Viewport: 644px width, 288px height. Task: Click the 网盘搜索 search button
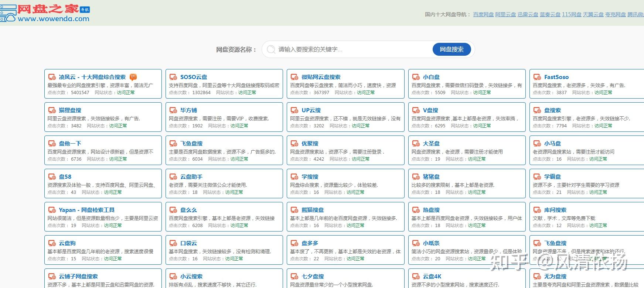pyautogui.click(x=452, y=49)
